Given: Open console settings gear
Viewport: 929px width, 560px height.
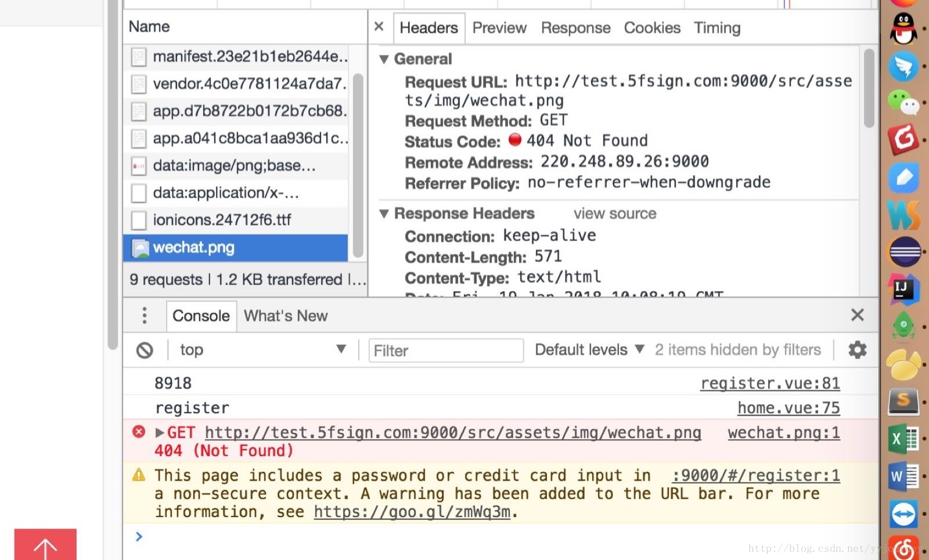Looking at the screenshot, I should click(858, 350).
